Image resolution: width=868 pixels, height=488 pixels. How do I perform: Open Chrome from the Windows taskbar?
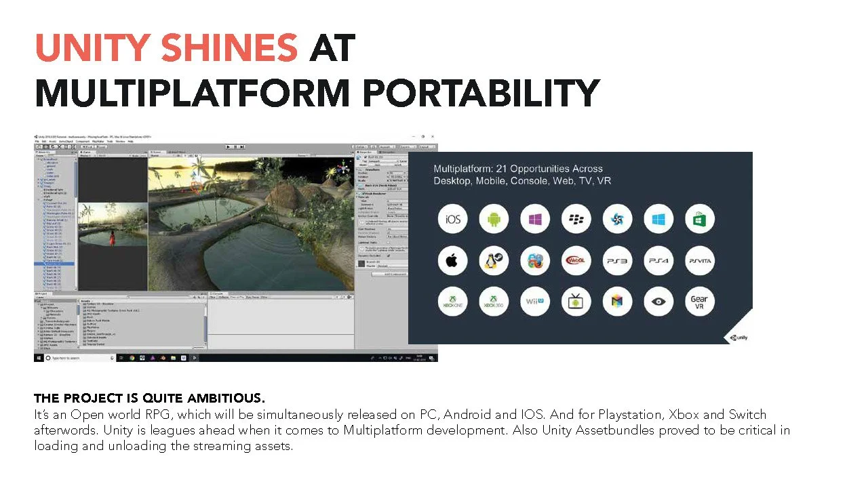point(132,358)
